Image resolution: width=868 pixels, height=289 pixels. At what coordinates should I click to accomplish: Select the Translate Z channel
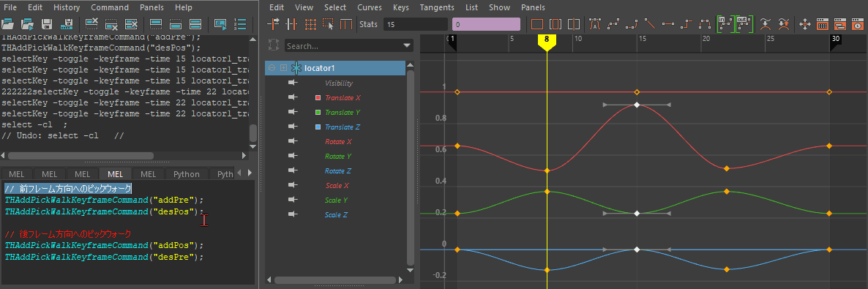point(343,127)
